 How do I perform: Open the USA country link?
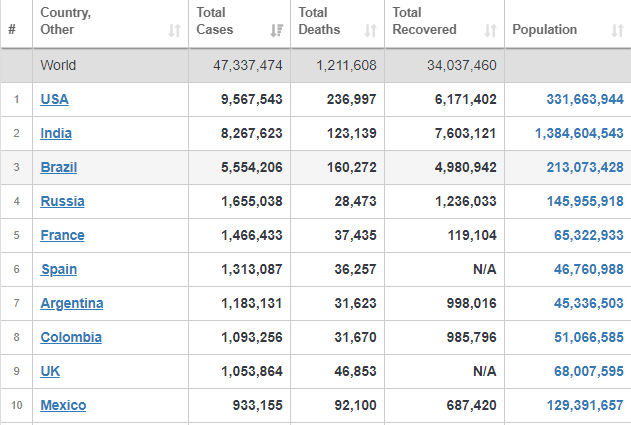click(54, 99)
